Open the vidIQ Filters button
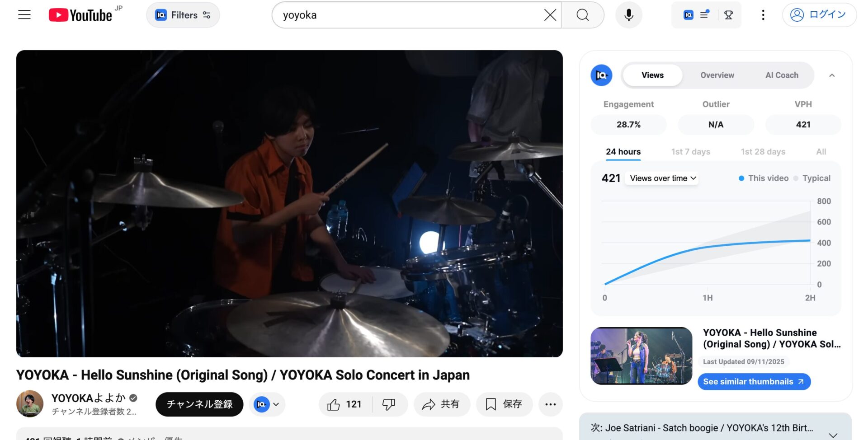 point(183,15)
